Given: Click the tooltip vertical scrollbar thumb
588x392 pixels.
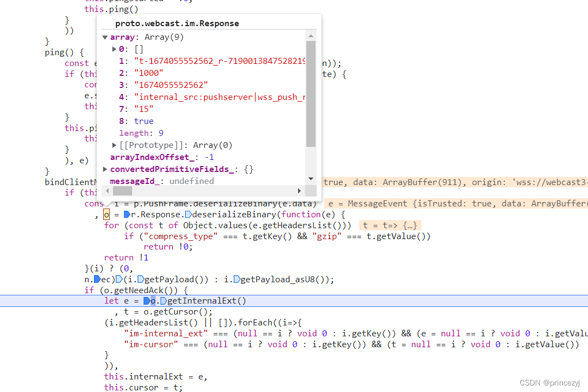Looking at the screenshot, I should click(311, 94).
